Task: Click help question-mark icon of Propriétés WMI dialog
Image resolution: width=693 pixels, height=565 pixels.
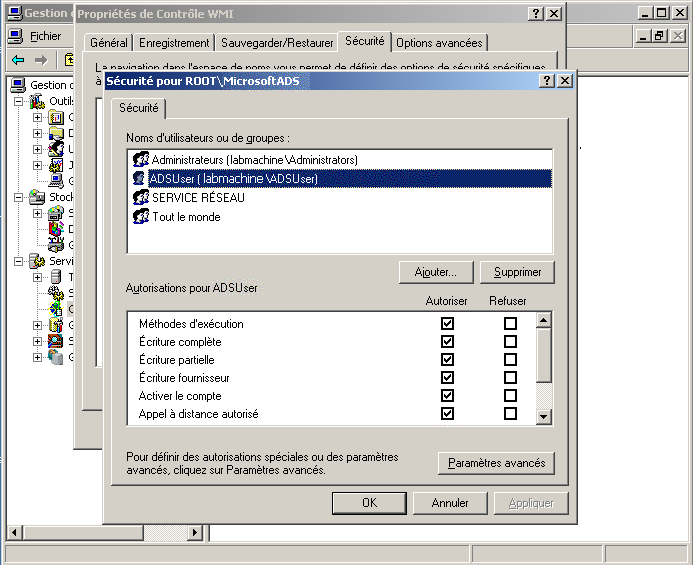Action: tap(536, 14)
